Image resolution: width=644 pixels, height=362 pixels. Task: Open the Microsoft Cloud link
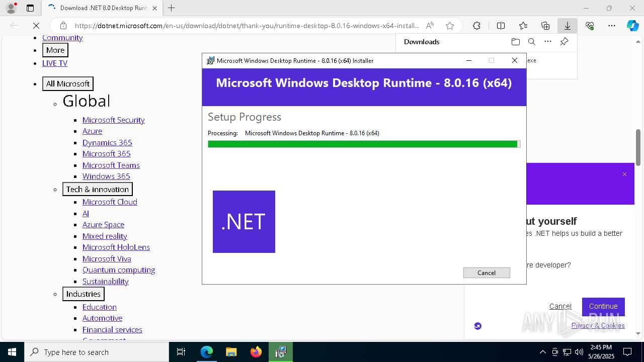point(110,202)
